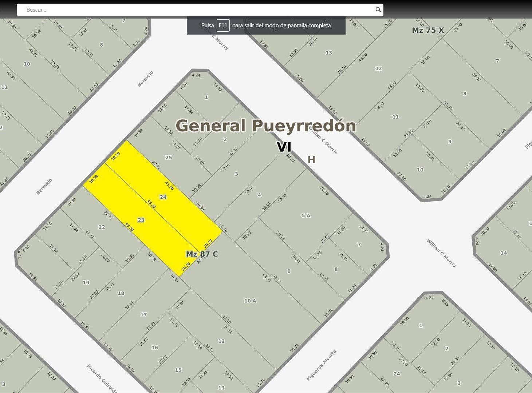Select parcel 9 in block 87 C
Viewport: 532px width, 393px height.
click(289, 271)
